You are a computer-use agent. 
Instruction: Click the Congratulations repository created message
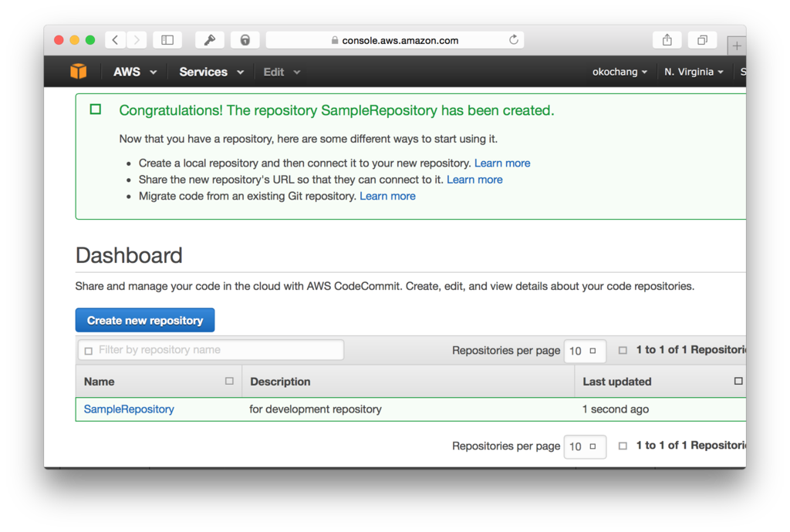pyautogui.click(x=336, y=110)
